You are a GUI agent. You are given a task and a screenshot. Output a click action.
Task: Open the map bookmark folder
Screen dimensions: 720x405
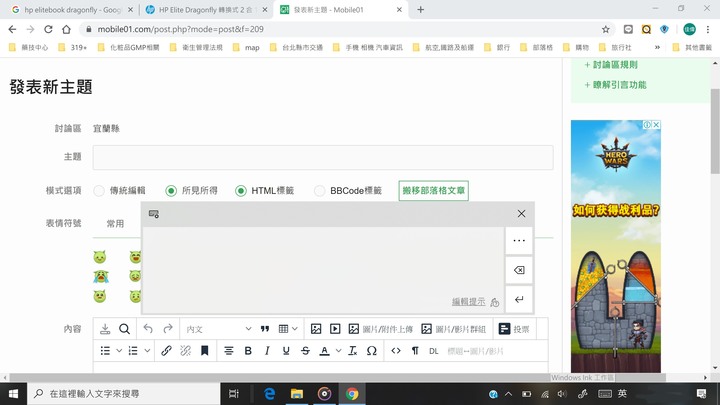tap(246, 47)
